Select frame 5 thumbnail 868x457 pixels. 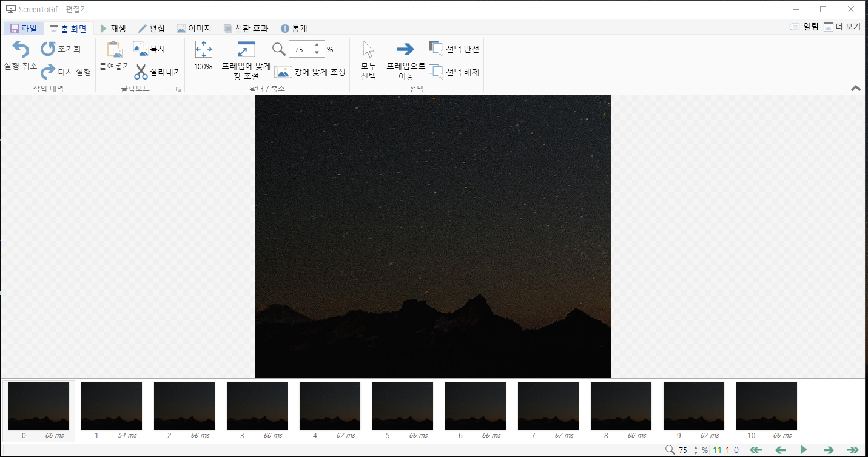pyautogui.click(x=403, y=406)
